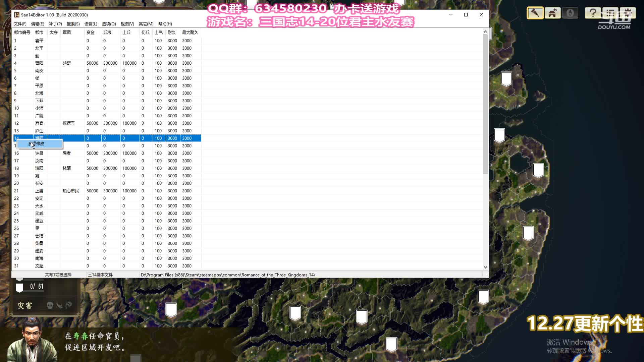Select the city row 下邳
The image size is (644, 362).
(x=107, y=101)
